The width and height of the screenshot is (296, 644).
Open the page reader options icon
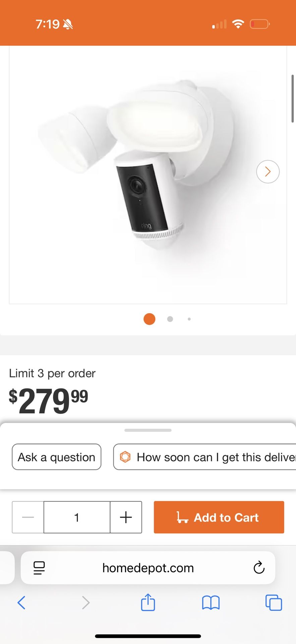click(x=39, y=568)
